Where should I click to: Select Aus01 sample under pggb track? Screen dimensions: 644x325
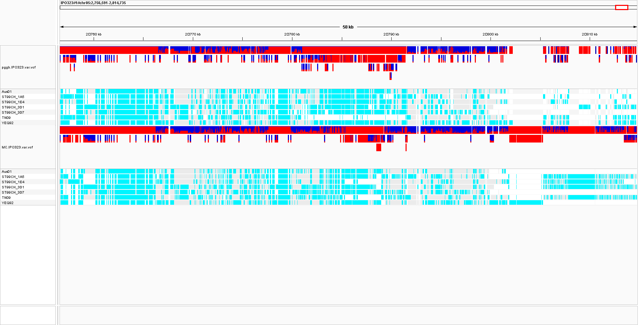(7, 92)
